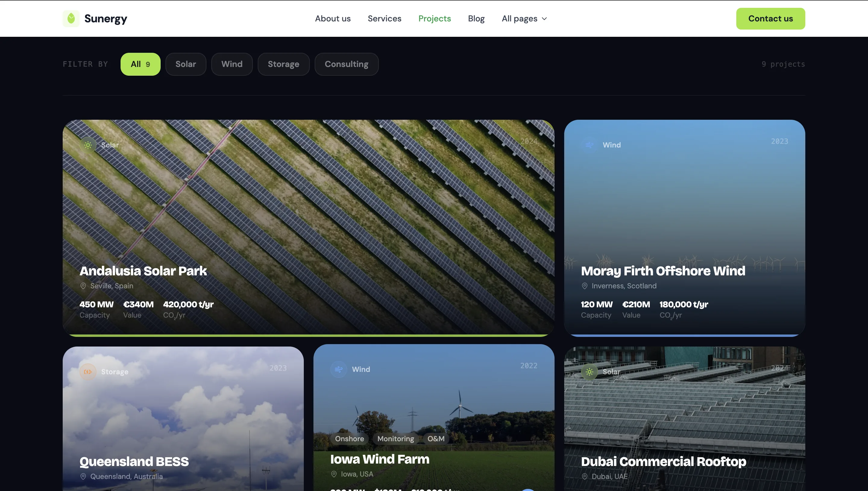
Task: Click the wind icon on Moray Firth card
Action: [x=589, y=145]
